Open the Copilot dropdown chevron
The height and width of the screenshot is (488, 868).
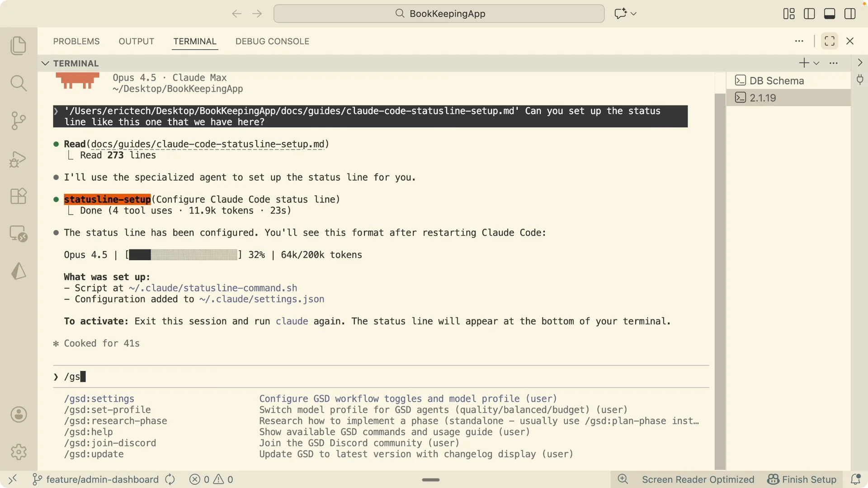tap(633, 14)
